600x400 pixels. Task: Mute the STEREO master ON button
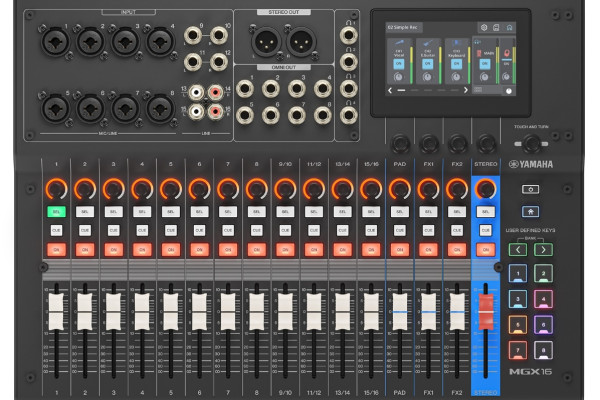[486, 249]
